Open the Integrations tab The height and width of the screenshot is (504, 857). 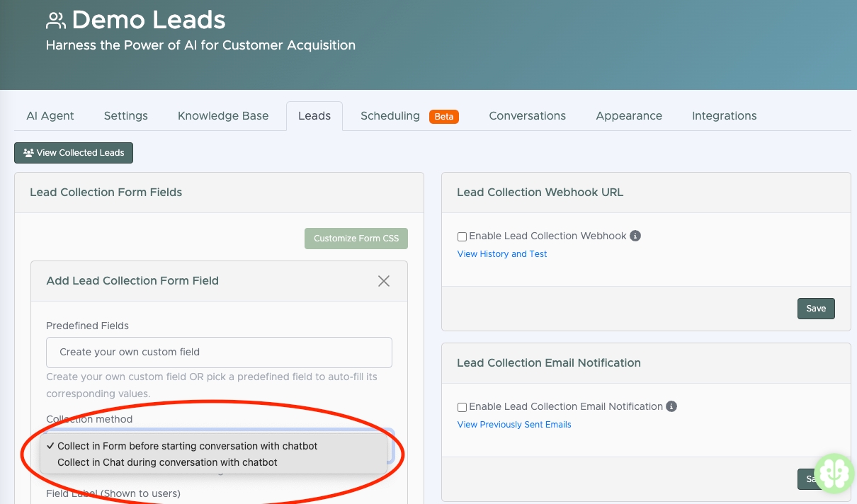click(725, 116)
